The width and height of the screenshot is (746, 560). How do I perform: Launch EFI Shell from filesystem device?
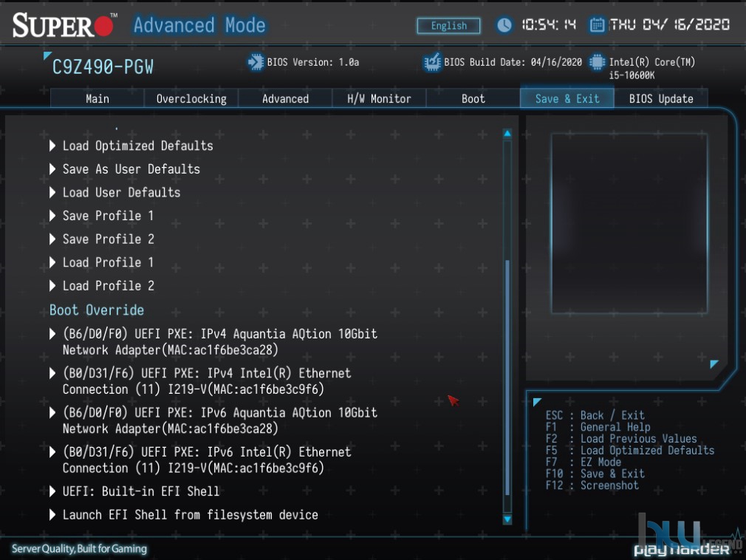point(191,515)
